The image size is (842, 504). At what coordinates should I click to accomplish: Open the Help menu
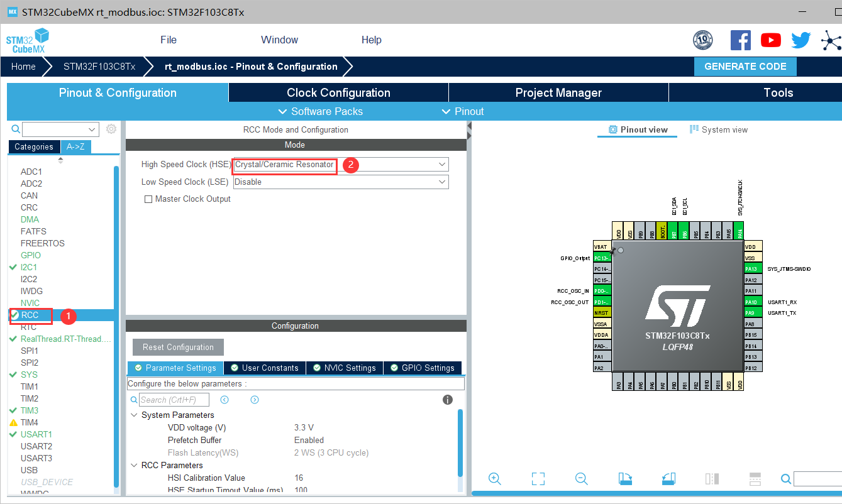(x=371, y=40)
